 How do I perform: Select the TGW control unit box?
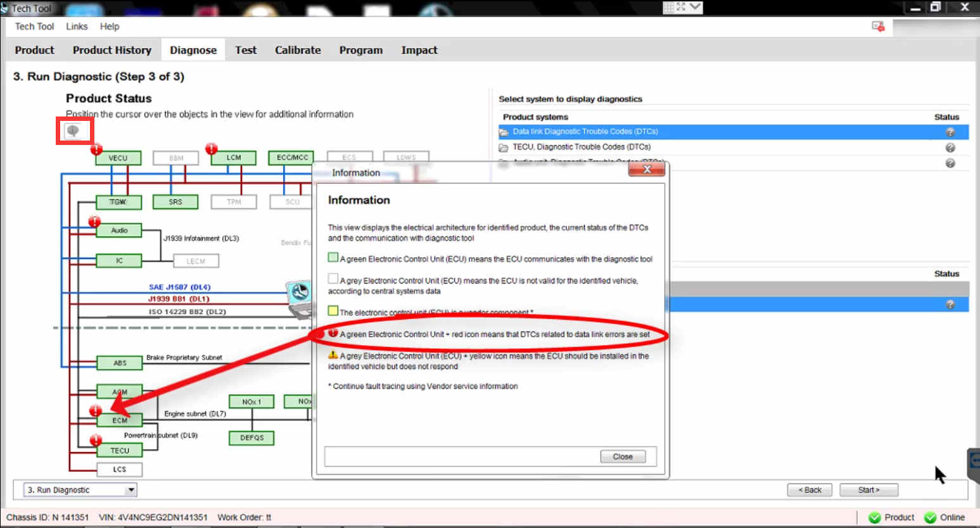(118, 202)
